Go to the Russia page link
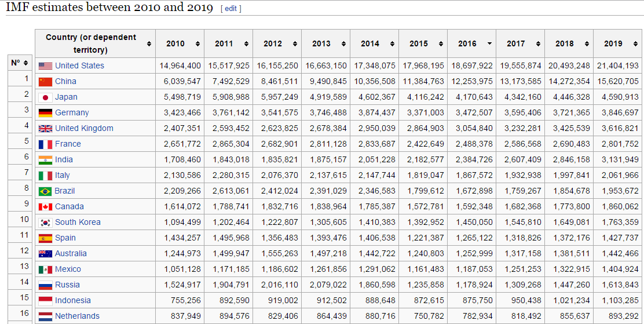This screenshot has width=644, height=324. pyautogui.click(x=67, y=285)
